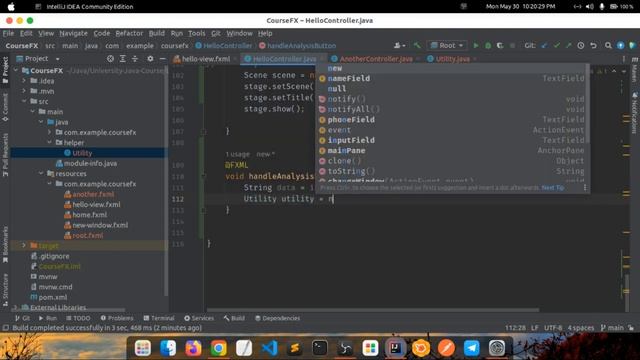Open the Refactor menu
This screenshot has width=640, height=360.
[x=129, y=33]
